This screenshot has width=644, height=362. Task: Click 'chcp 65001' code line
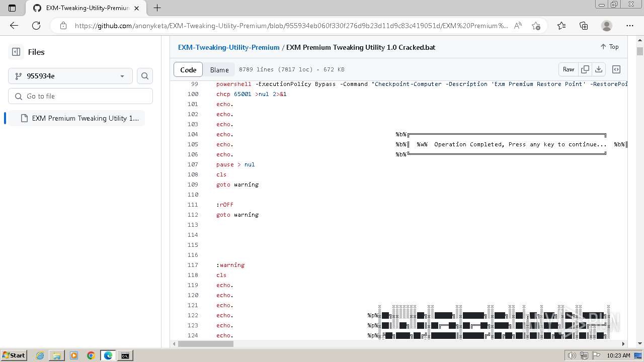[252, 94]
